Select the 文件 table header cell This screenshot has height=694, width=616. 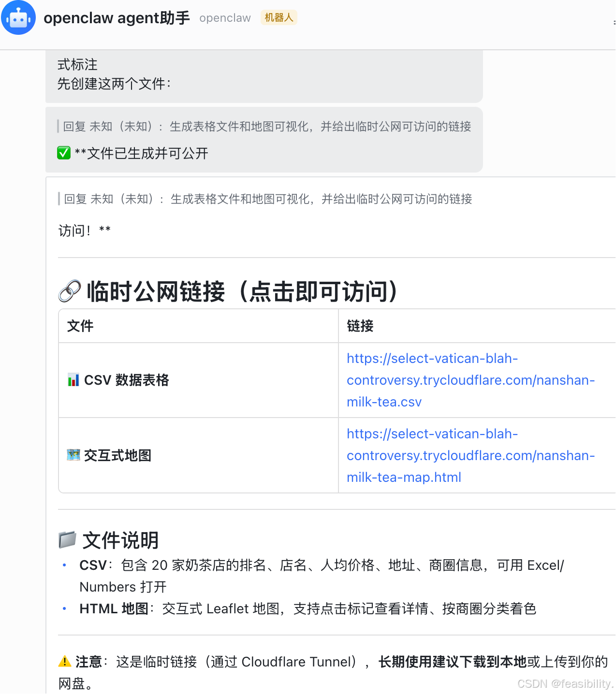pyautogui.click(x=80, y=326)
